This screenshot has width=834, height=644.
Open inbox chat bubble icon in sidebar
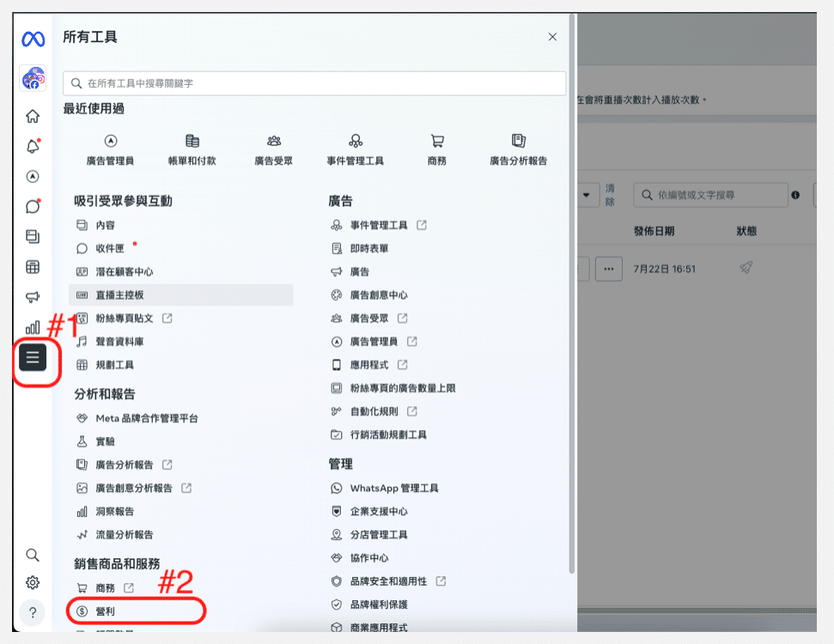pos(33,206)
